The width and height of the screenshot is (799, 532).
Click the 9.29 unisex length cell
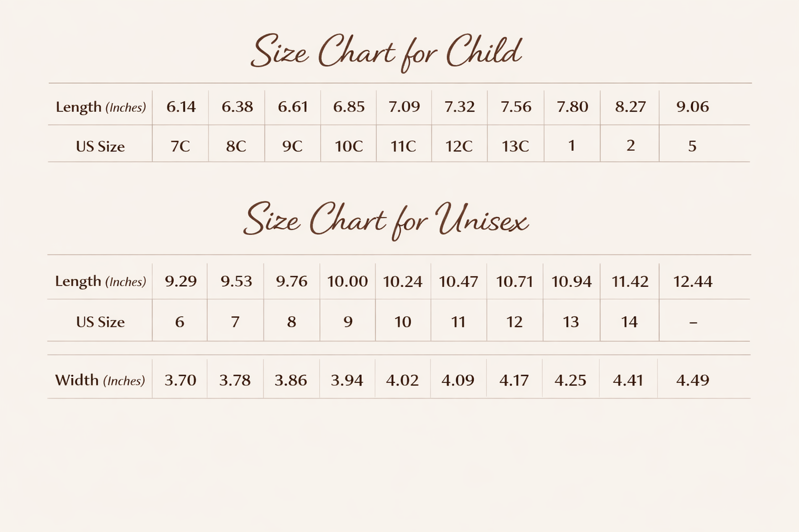pyautogui.click(x=181, y=281)
